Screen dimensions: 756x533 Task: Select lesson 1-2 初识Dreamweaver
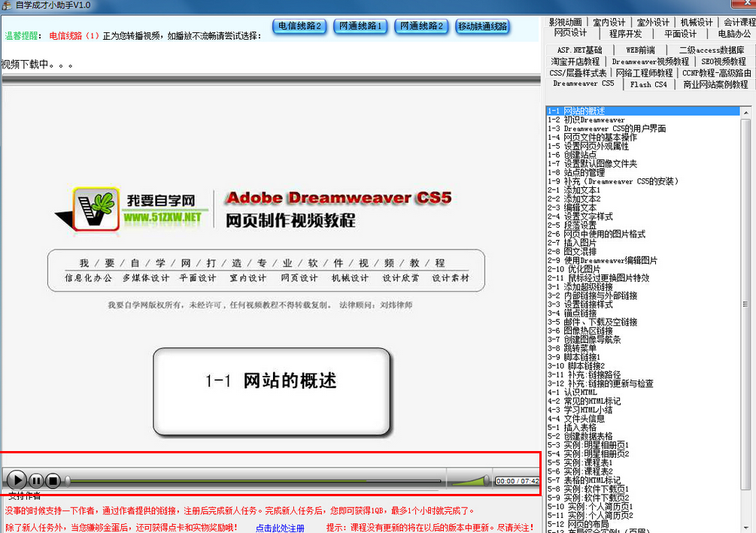[642, 120]
